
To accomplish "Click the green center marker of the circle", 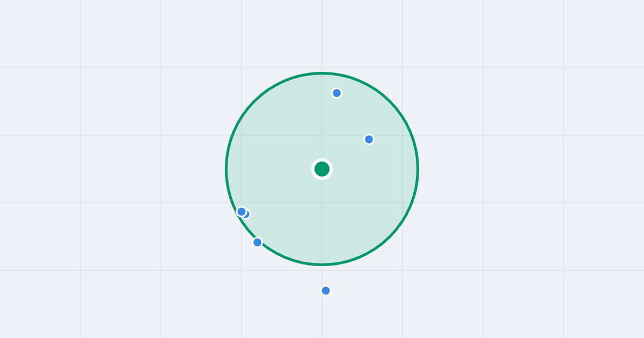I will [x=322, y=169].
